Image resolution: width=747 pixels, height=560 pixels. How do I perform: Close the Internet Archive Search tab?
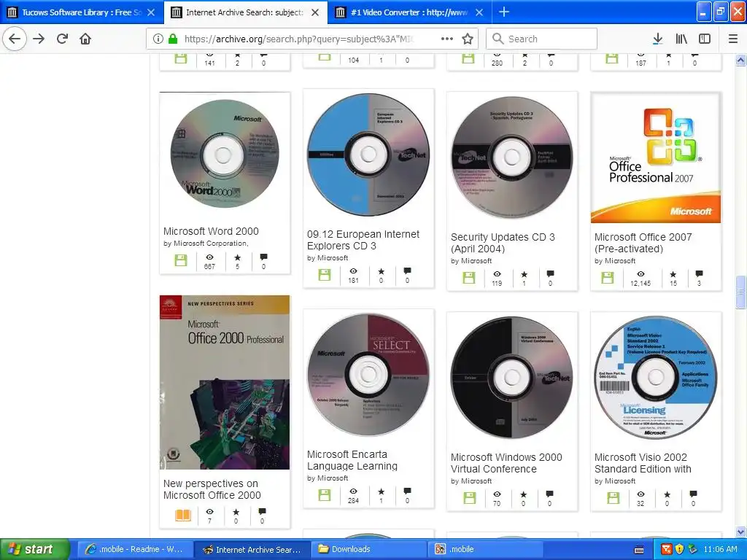[315, 12]
